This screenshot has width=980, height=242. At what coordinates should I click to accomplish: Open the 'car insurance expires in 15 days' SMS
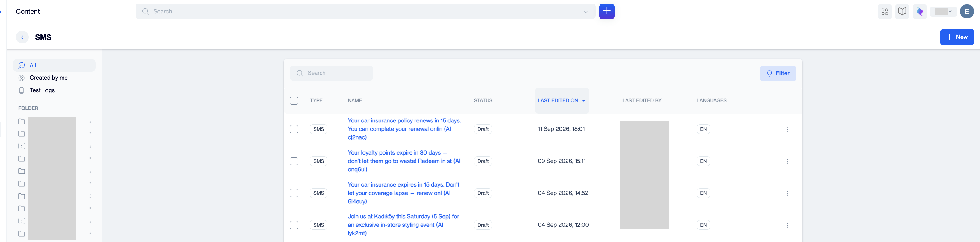403,193
